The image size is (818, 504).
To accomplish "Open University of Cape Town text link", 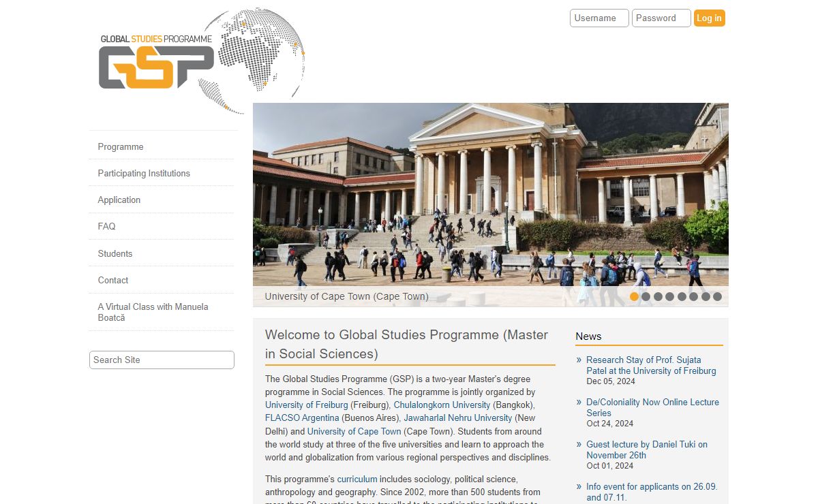I will [354, 431].
